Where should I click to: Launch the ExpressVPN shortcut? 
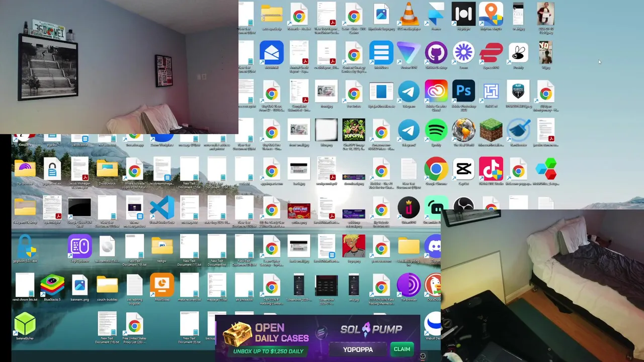click(x=491, y=53)
